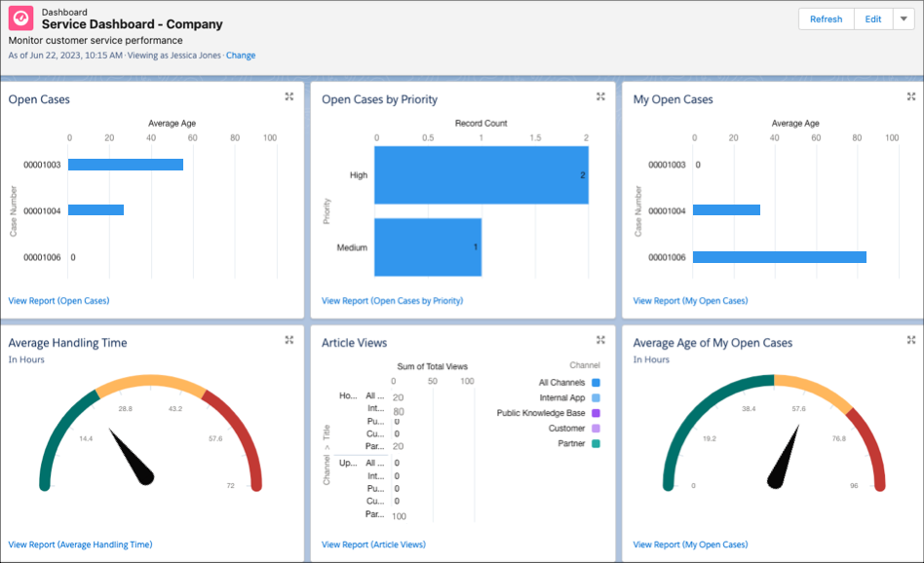Click the Change viewing-as link
This screenshot has width=924, height=563.
[241, 55]
